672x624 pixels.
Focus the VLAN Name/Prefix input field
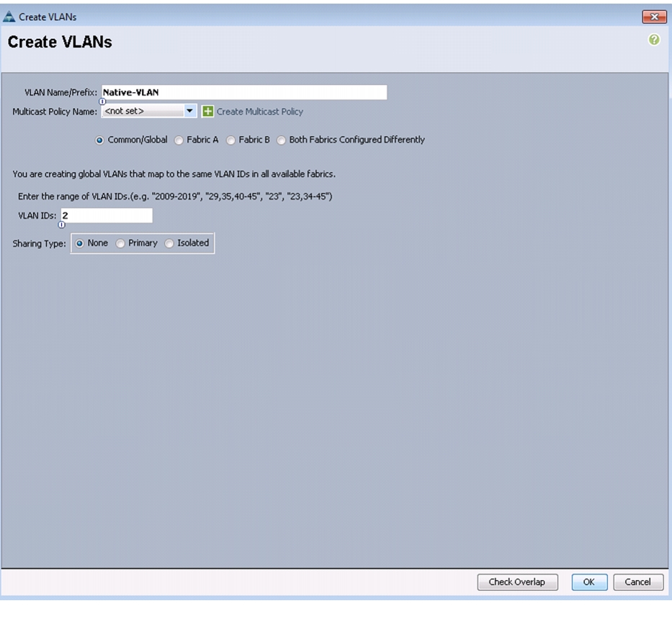[x=244, y=92]
